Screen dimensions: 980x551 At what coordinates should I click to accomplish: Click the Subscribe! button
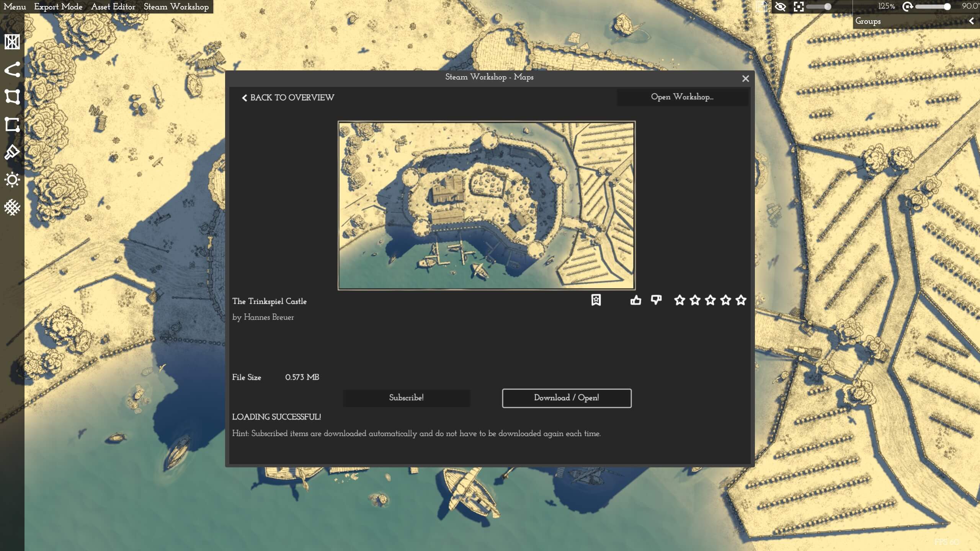pos(407,398)
